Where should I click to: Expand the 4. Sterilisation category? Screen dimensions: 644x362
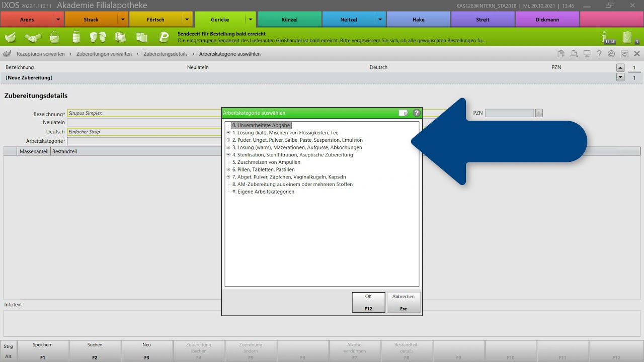pos(228,155)
